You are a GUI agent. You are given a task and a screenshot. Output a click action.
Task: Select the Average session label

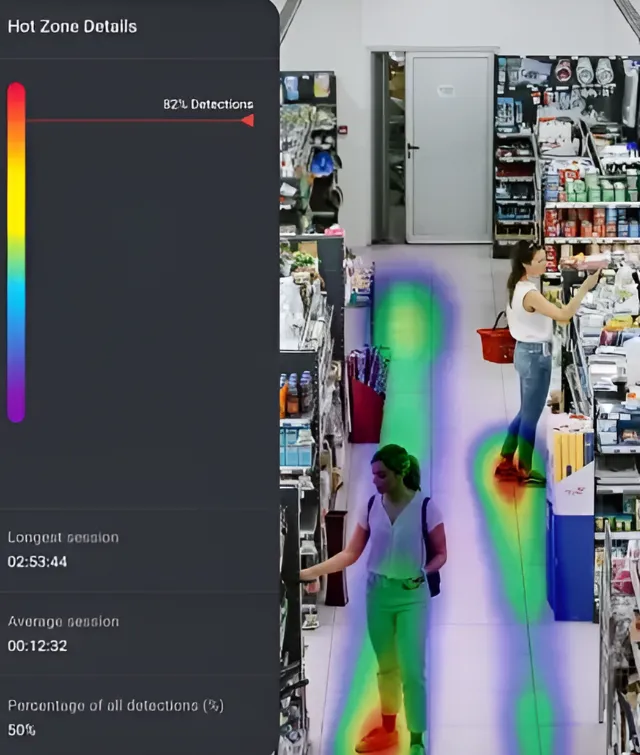tap(63, 621)
